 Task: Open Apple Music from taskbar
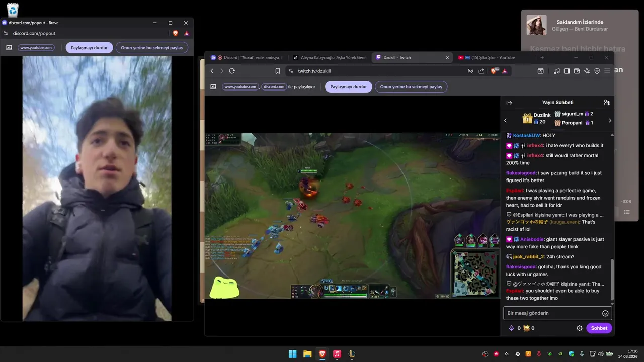click(x=337, y=354)
